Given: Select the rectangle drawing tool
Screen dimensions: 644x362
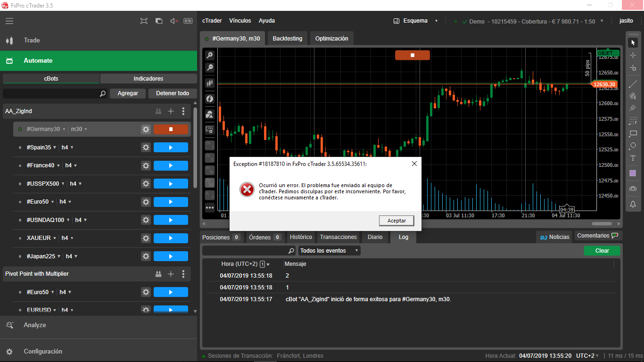Looking at the screenshot, I should (x=633, y=133).
